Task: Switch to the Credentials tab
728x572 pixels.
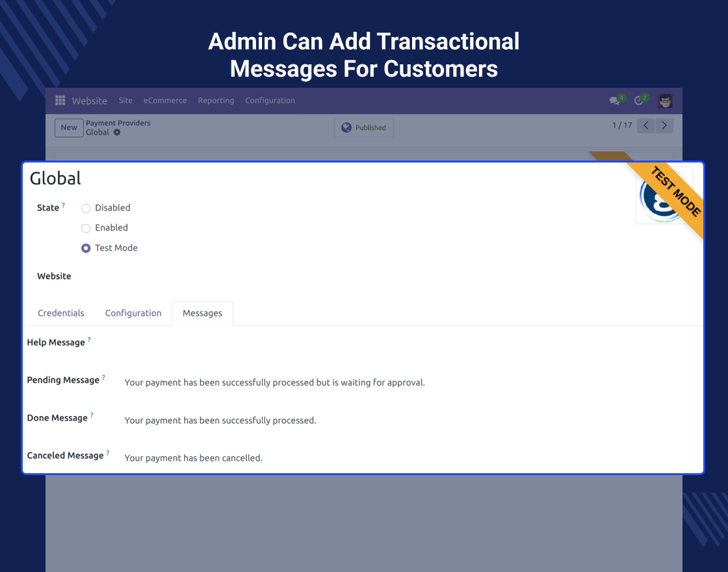Action: click(61, 313)
